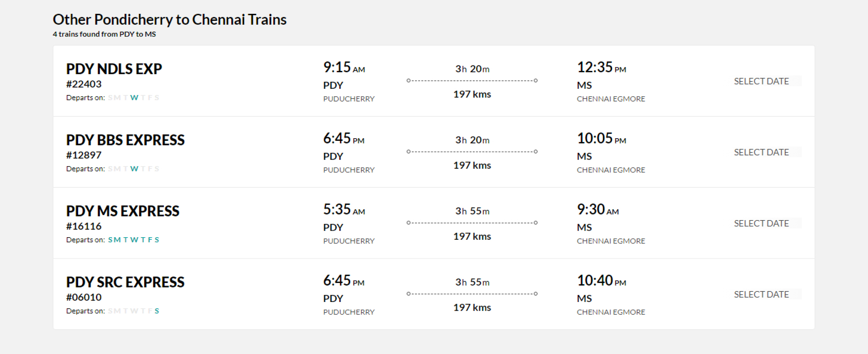Click highlighted W day for PDY NDLS EXP
The image size is (868, 354).
tap(134, 98)
